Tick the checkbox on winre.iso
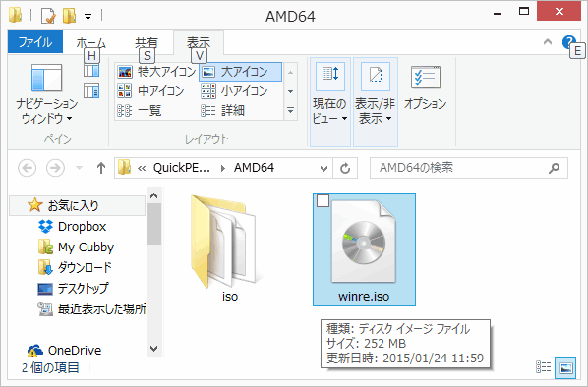The width and height of the screenshot is (588, 387). (323, 200)
